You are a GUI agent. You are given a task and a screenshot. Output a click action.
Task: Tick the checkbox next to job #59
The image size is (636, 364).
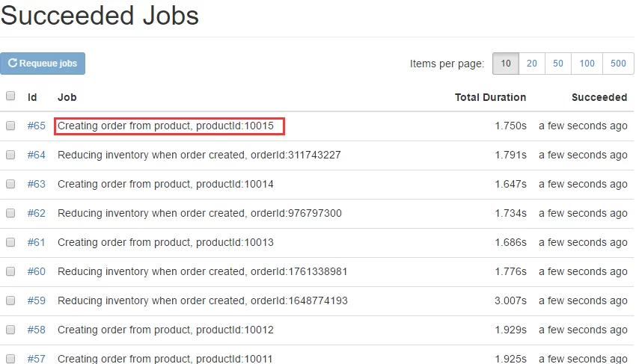pyautogui.click(x=10, y=300)
